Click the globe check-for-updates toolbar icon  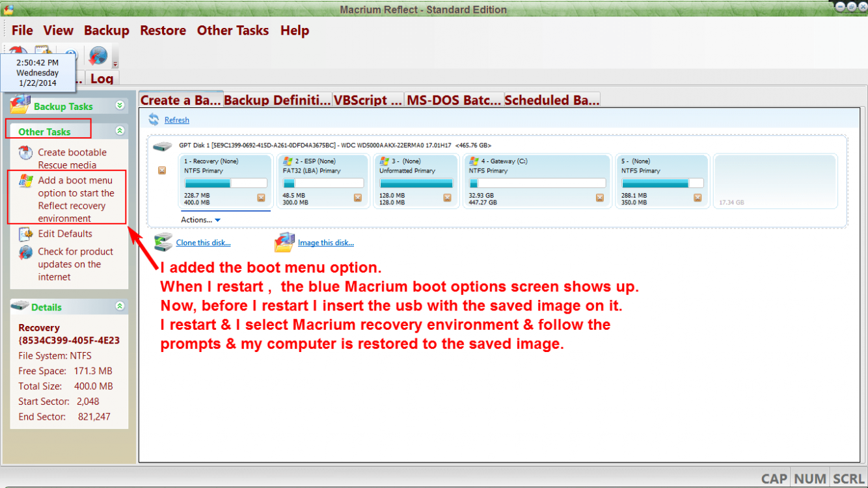click(x=98, y=56)
